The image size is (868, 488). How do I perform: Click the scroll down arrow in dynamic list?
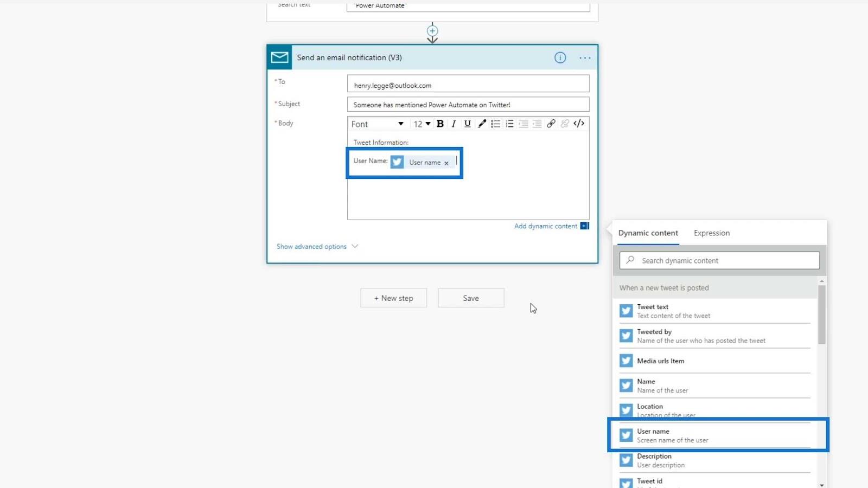coord(822,485)
